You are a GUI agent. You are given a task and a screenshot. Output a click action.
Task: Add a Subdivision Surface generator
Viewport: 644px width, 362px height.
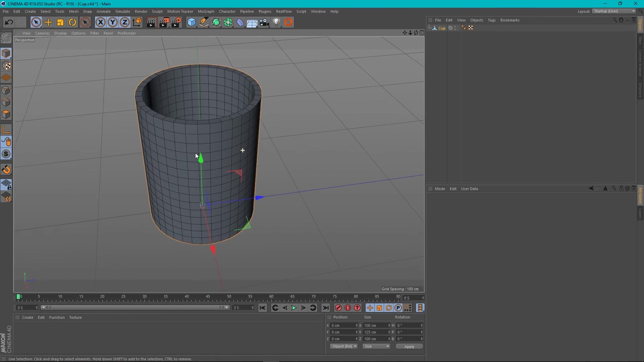coord(216,22)
